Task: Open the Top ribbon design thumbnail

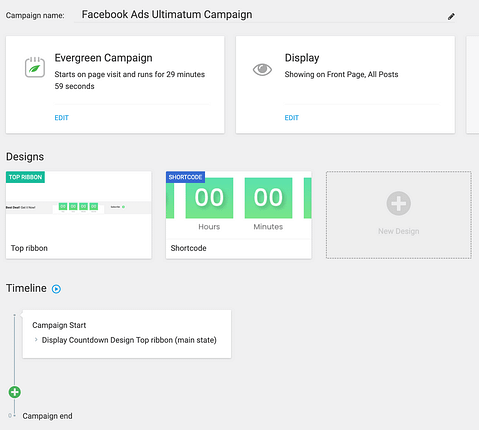Action: [x=79, y=205]
